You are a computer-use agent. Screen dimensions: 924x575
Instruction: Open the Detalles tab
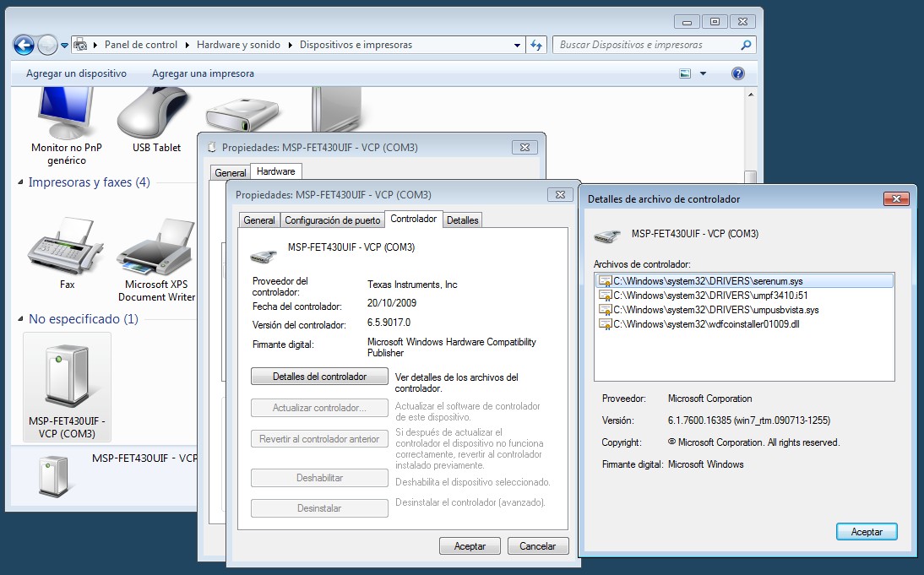tap(463, 220)
